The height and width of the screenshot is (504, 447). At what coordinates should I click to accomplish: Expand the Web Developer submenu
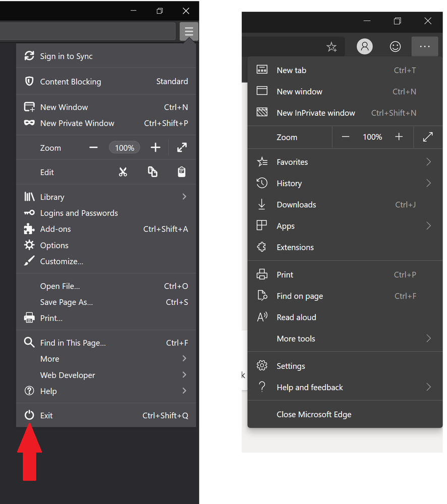point(184,375)
